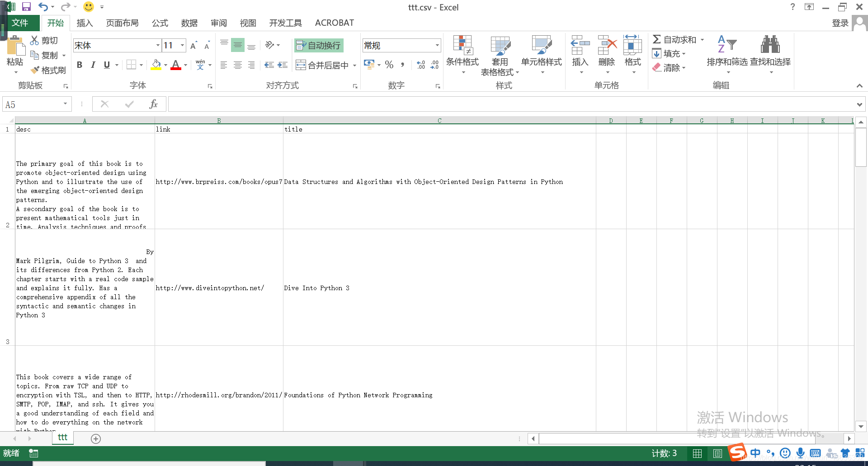Screen dimensions: 868x466
Task: Expand the formula bar
Action: 859,104
